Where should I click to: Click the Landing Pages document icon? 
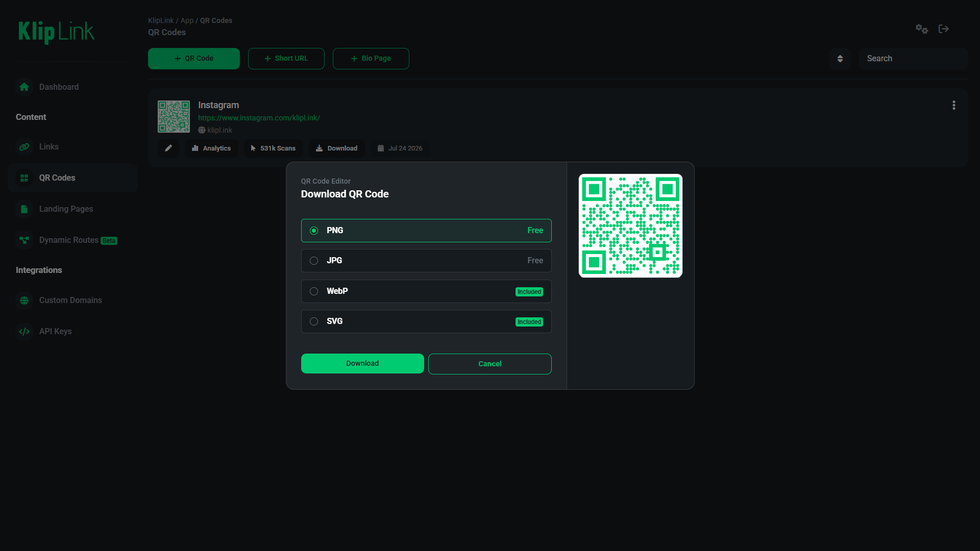[24, 209]
